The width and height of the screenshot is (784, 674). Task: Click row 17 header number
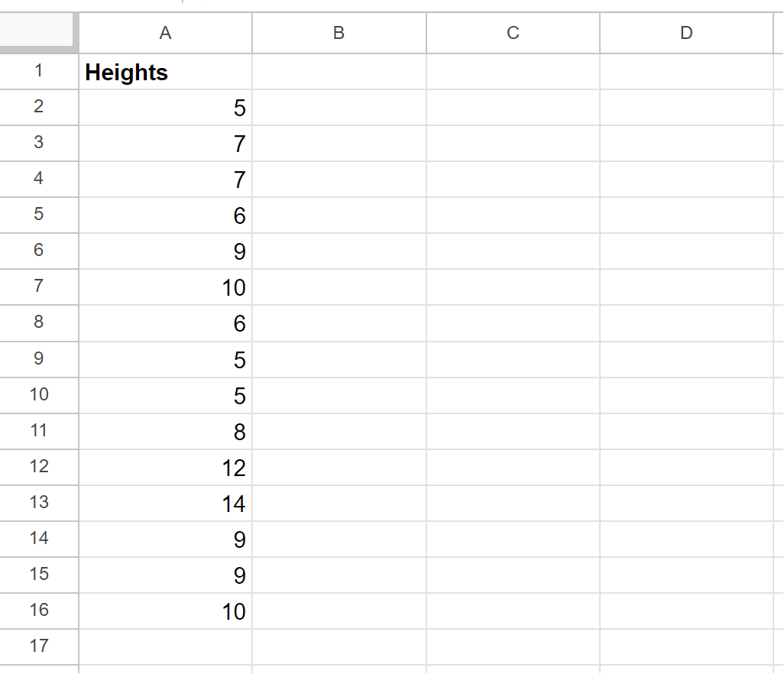click(x=38, y=646)
